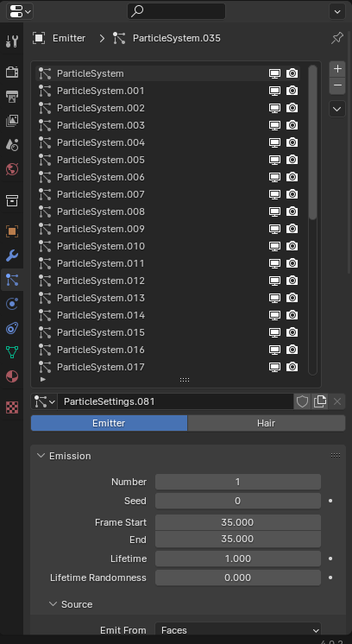
Task: Open the Modifiers wrench tab
Action: tap(12, 256)
